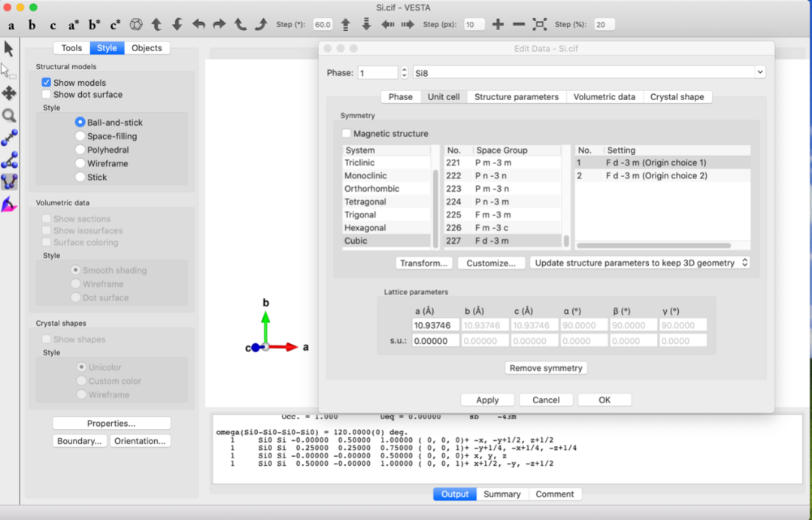Click the standard orientation polyhedron icon
Viewport: 812px width, 520px height.
click(x=135, y=24)
